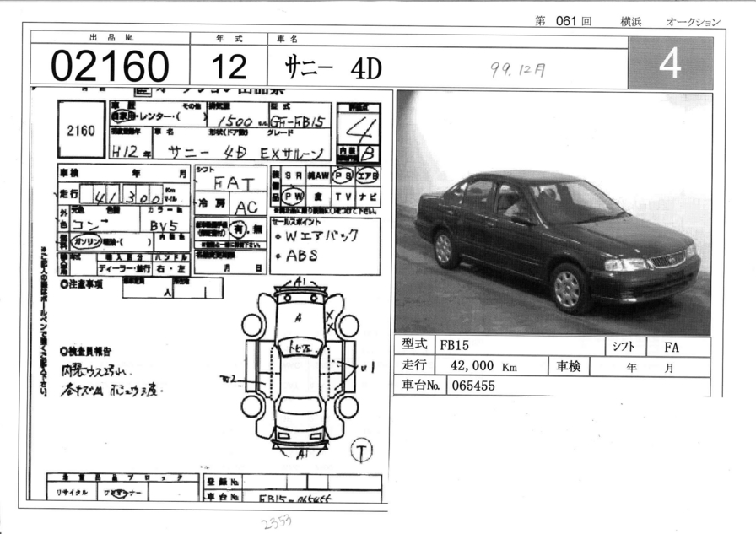Click the grade text EXサルーン
The height and width of the screenshot is (534, 756).
tap(292, 154)
